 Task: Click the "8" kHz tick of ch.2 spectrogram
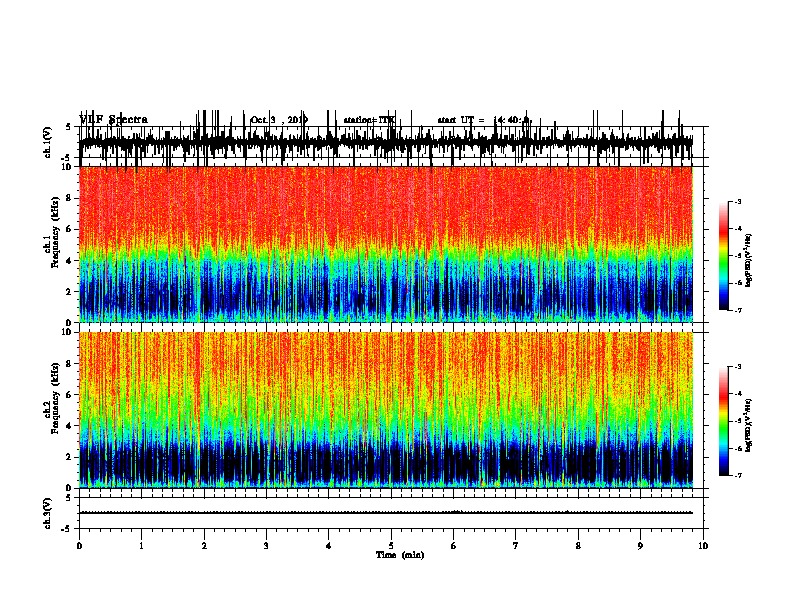click(x=69, y=364)
